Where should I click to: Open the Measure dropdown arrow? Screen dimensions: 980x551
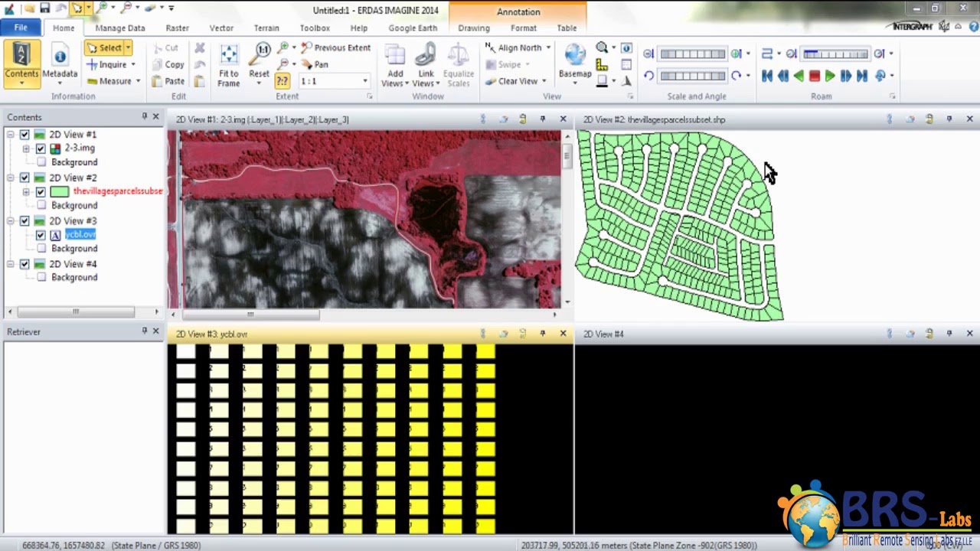point(137,81)
